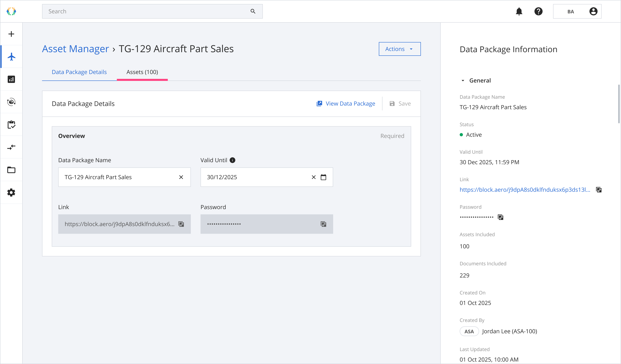Screen dimensions: 621x364
Task: Click the compare arrows icon in sidebar
Action: click(x=11, y=147)
